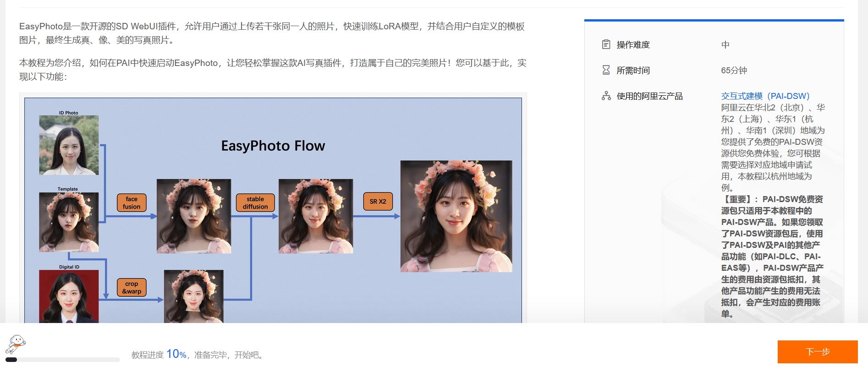The image size is (868, 367).
Task: Click the crop &warp box in diagram
Action: click(132, 288)
